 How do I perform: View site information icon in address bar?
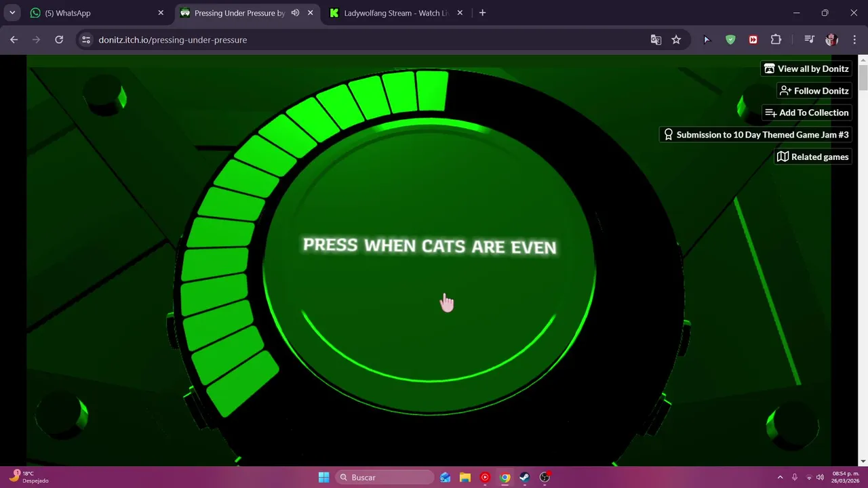coord(85,40)
